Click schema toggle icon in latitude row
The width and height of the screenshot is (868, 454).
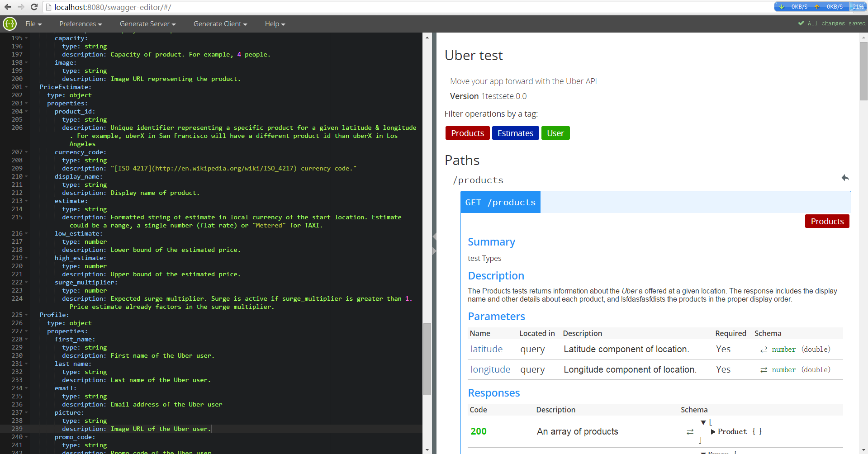(764, 350)
